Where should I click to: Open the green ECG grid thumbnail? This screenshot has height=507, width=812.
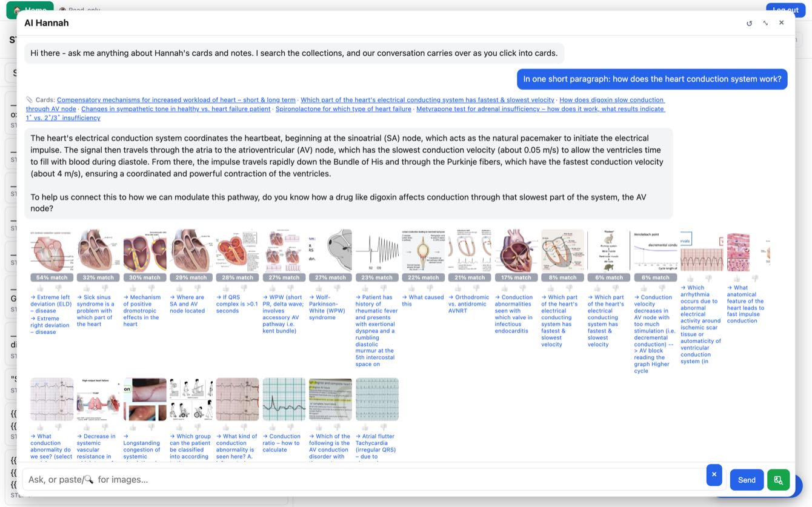click(x=284, y=399)
